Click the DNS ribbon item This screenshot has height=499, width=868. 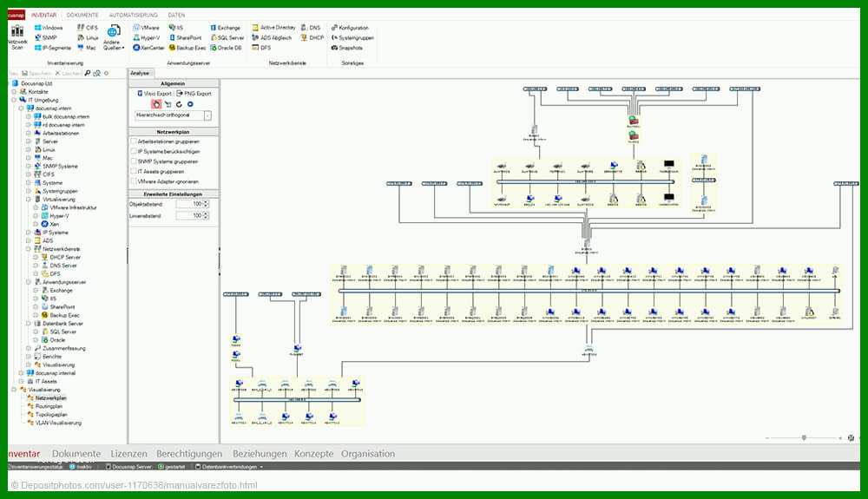(x=311, y=28)
